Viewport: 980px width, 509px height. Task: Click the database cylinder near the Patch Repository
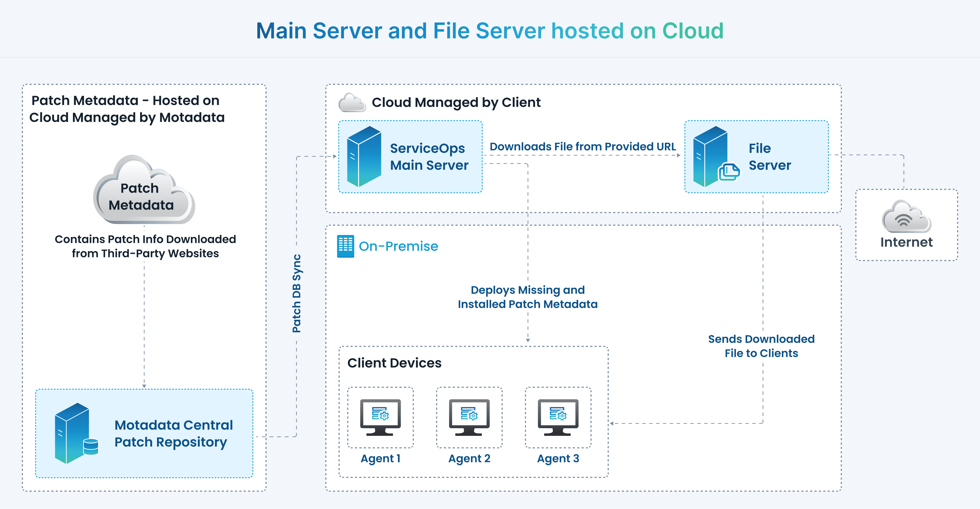click(91, 447)
